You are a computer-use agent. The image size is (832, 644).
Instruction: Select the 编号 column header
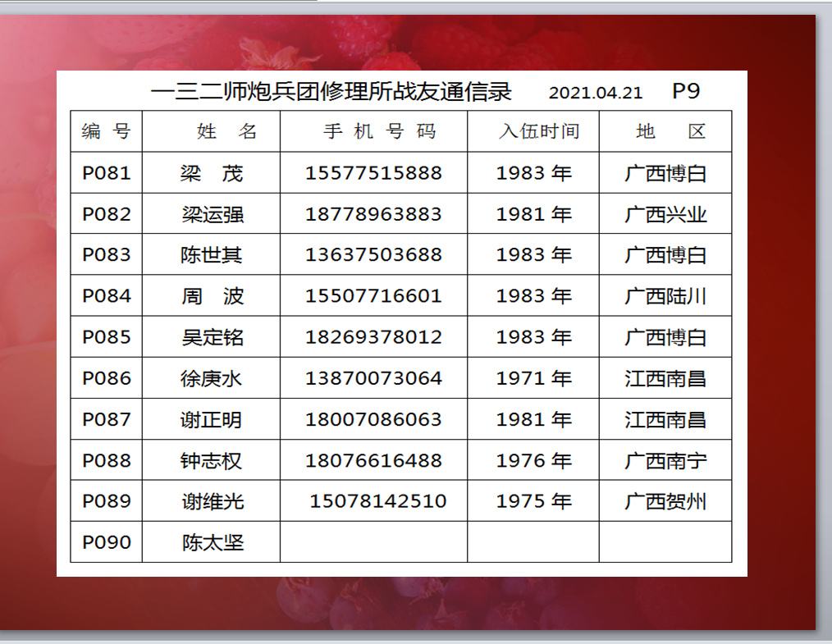tap(106, 131)
